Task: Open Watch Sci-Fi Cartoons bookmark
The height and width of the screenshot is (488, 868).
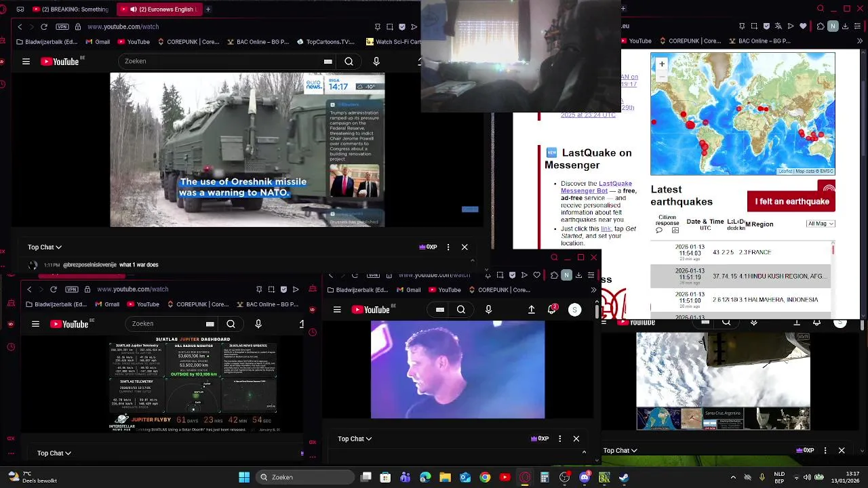Action: [x=393, y=41]
